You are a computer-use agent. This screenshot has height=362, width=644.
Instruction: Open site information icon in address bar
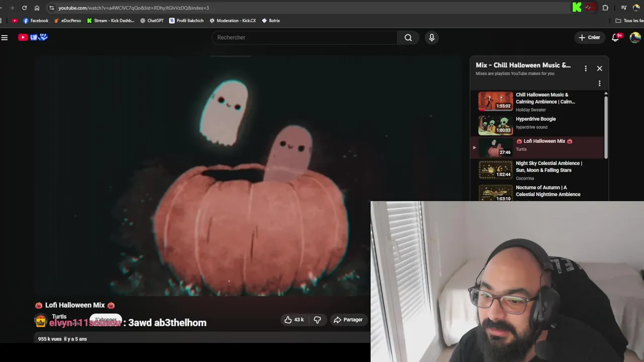[51, 8]
